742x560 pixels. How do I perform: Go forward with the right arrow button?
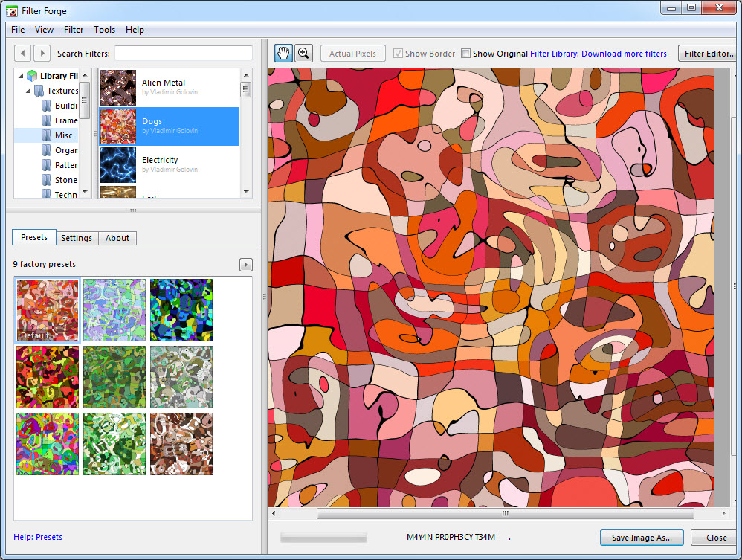(x=42, y=53)
